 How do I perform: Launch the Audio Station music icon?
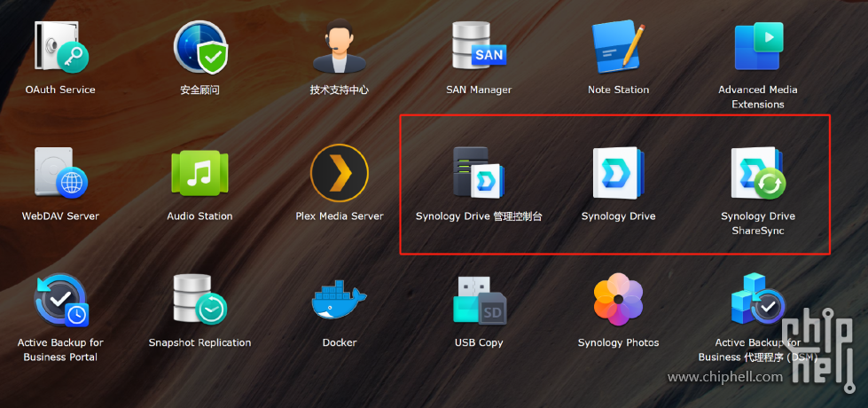[x=199, y=173]
